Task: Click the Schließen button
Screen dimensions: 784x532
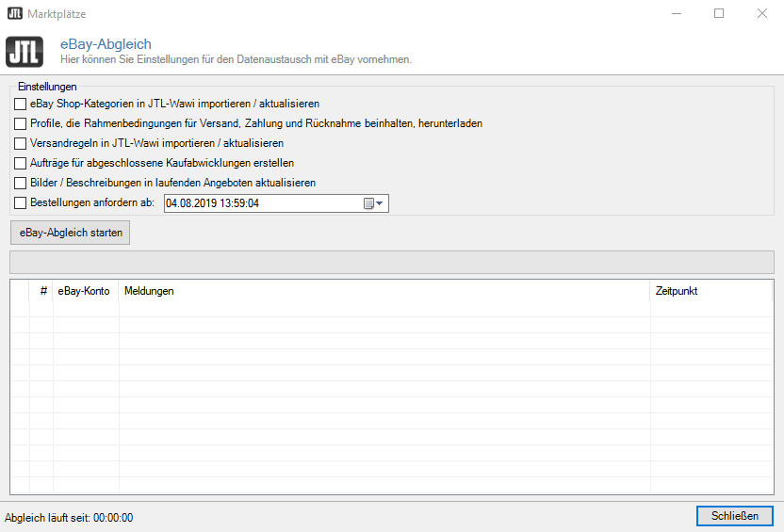Action: [734, 516]
